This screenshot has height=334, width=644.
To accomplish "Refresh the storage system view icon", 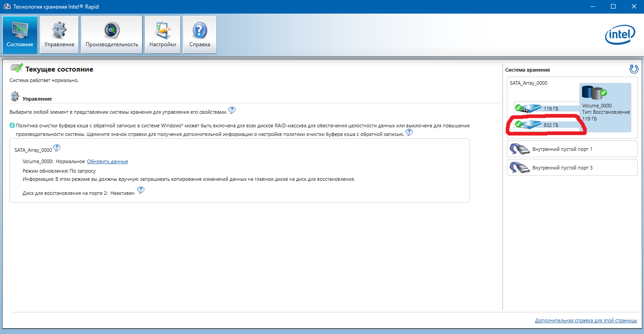I will 634,69.
